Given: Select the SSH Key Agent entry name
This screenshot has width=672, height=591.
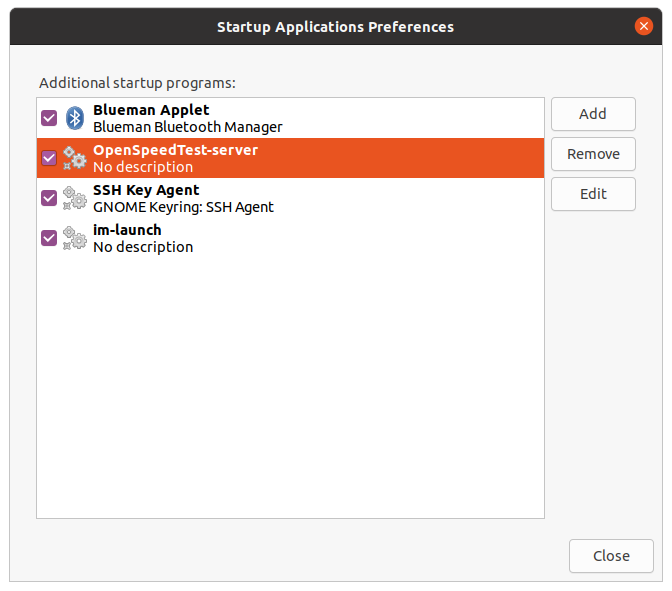Looking at the screenshot, I should pyautogui.click(x=146, y=190).
